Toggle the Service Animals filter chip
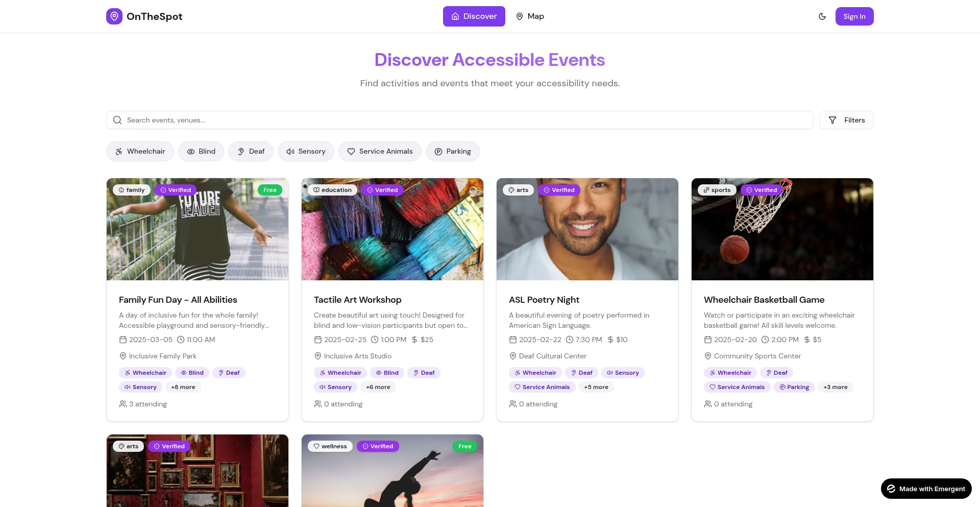The image size is (980, 507). point(380,151)
